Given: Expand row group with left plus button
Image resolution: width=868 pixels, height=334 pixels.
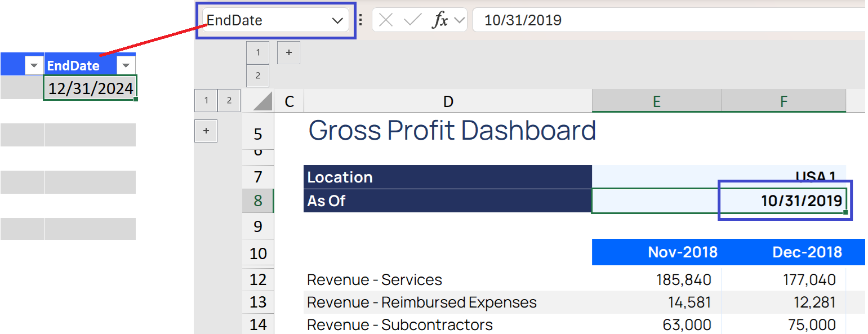Looking at the screenshot, I should [x=206, y=131].
